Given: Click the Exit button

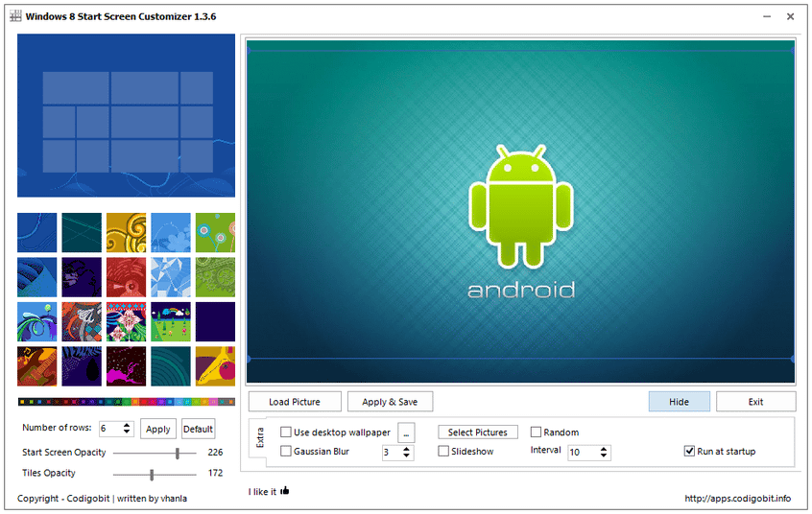Looking at the screenshot, I should click(755, 402).
